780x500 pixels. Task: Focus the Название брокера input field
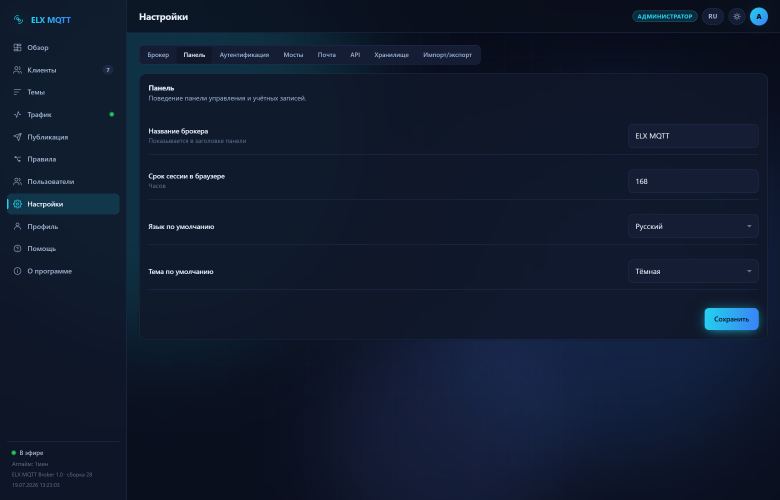pos(693,136)
